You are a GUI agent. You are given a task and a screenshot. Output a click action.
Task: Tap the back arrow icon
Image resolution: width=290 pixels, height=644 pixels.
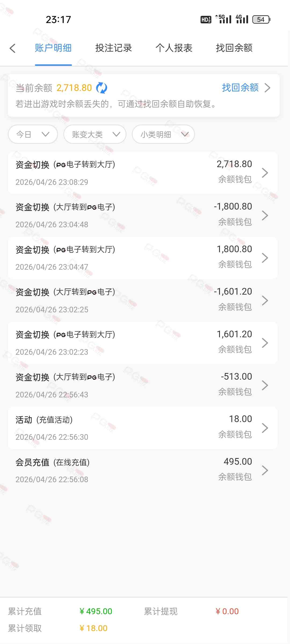[x=13, y=48]
